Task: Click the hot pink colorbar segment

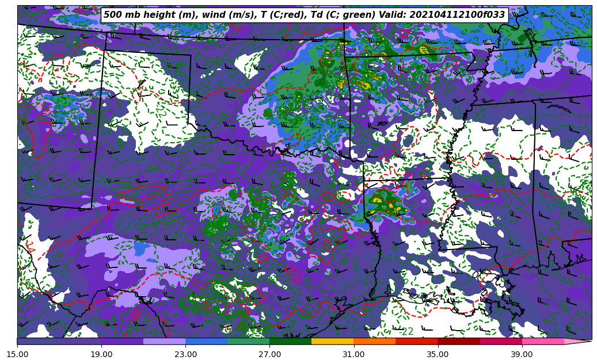Action: point(542,341)
